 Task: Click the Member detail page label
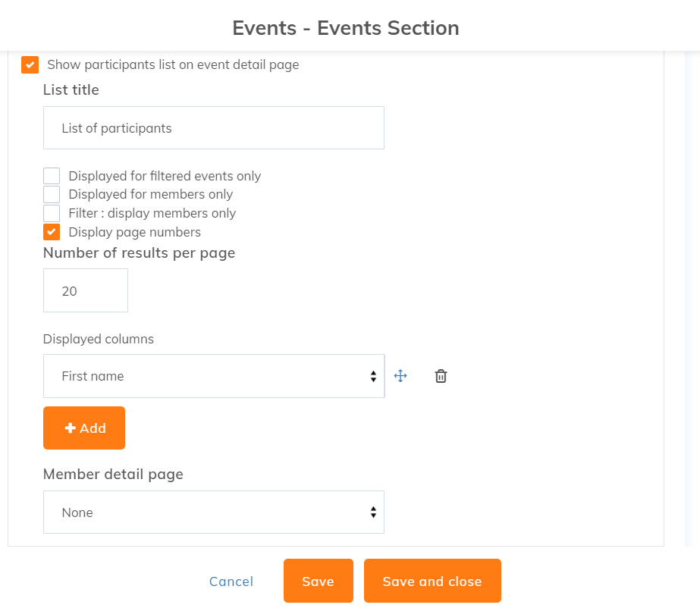click(x=113, y=475)
